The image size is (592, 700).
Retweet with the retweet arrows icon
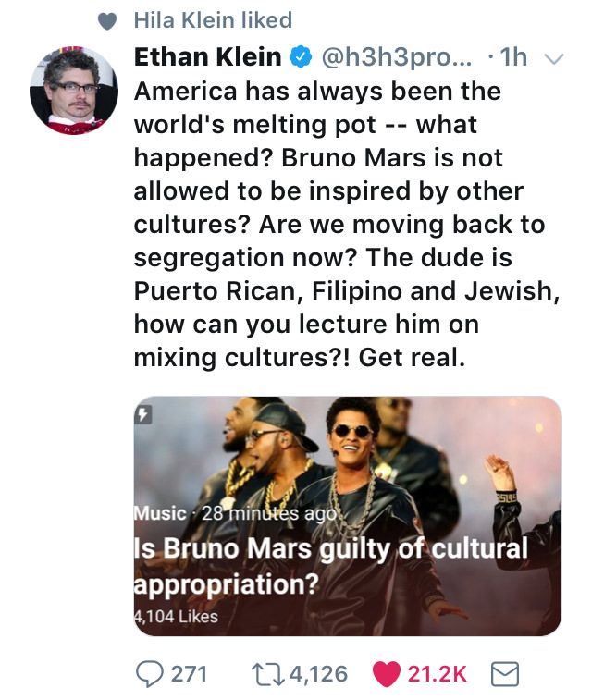click(x=269, y=674)
